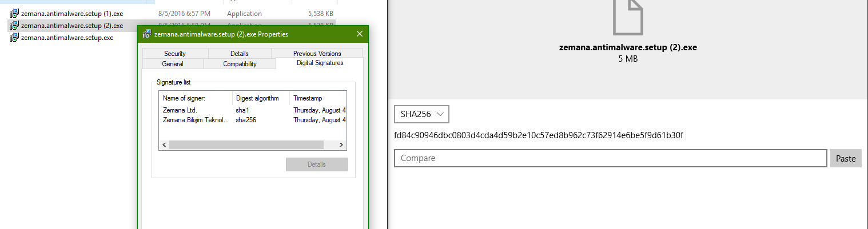Viewport: 868px width, 229px height.
Task: Click the large file icon in hash tool
Action: [627, 16]
